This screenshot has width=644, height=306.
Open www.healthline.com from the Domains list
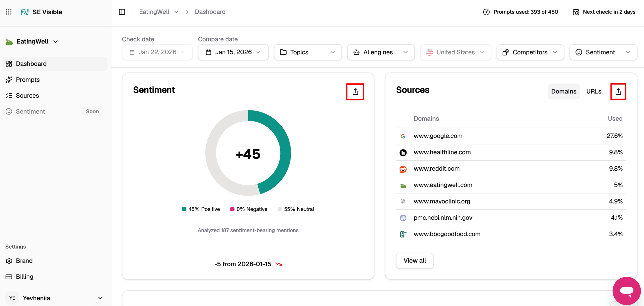pyautogui.click(x=442, y=152)
